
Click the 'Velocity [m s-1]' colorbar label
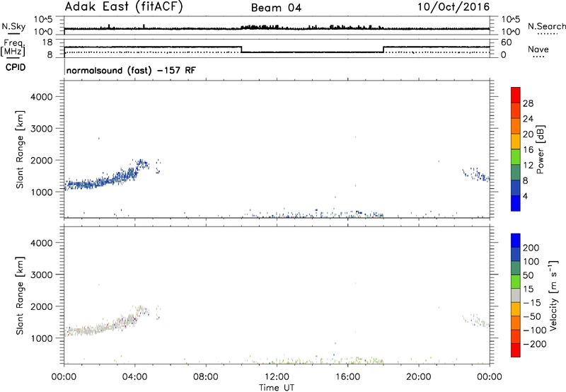(553, 295)
